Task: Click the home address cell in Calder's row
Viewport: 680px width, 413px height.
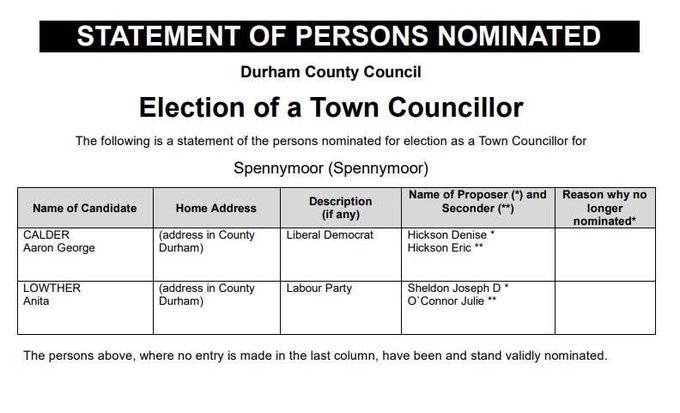Action: pyautogui.click(x=207, y=241)
